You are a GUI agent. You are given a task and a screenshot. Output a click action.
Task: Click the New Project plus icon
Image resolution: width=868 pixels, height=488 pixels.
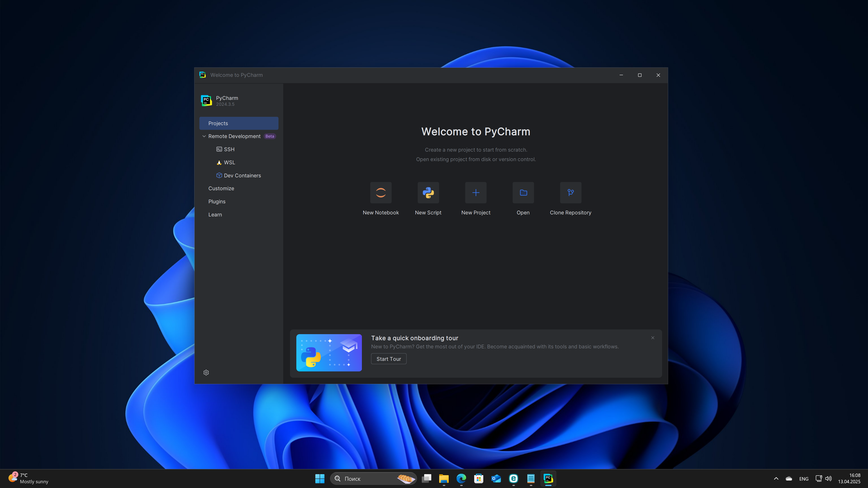point(476,193)
